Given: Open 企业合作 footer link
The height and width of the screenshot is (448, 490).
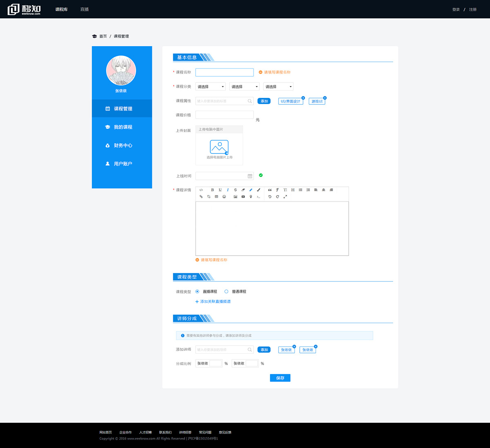Looking at the screenshot, I should (125, 432).
